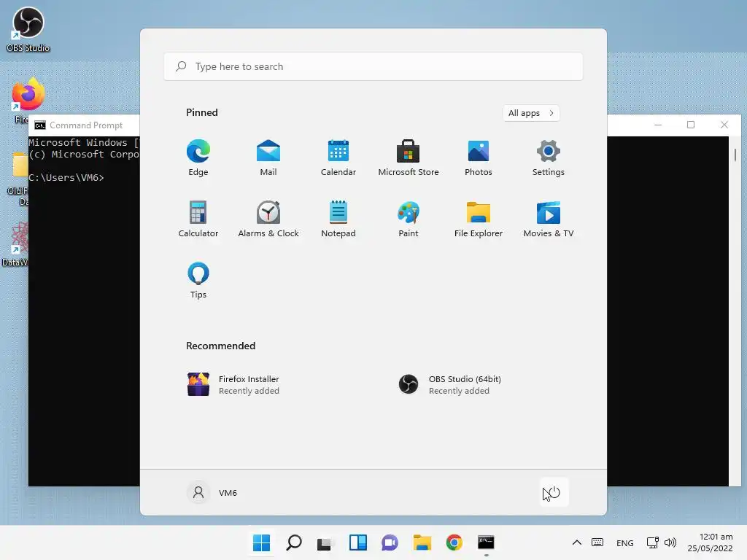Click the Windows Start button on taskbar
747x560 pixels.
pos(261,542)
